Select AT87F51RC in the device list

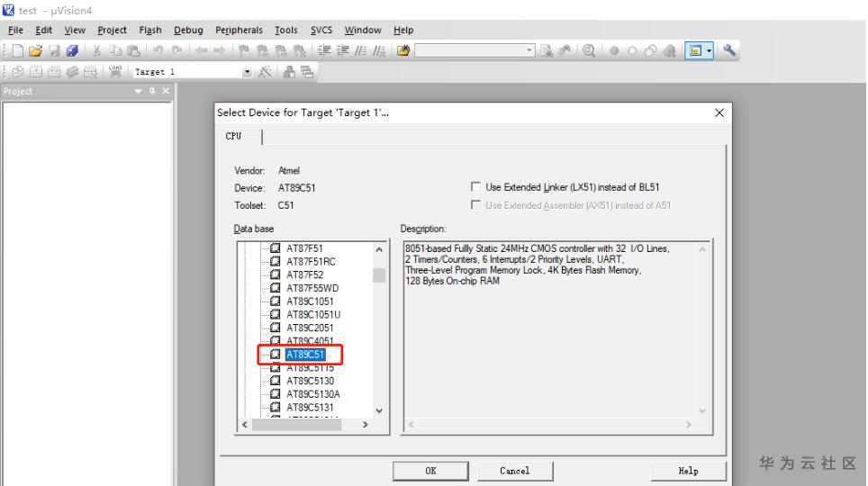click(311, 262)
